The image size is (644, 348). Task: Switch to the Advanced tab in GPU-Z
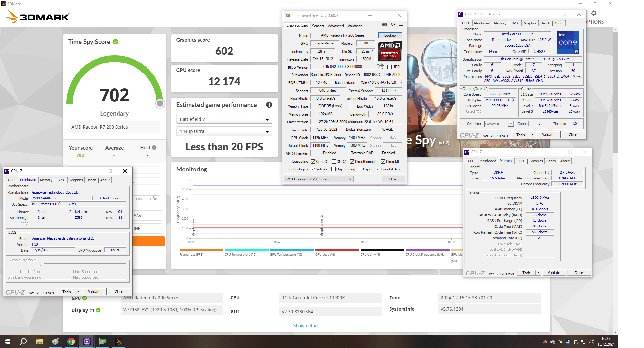(336, 26)
